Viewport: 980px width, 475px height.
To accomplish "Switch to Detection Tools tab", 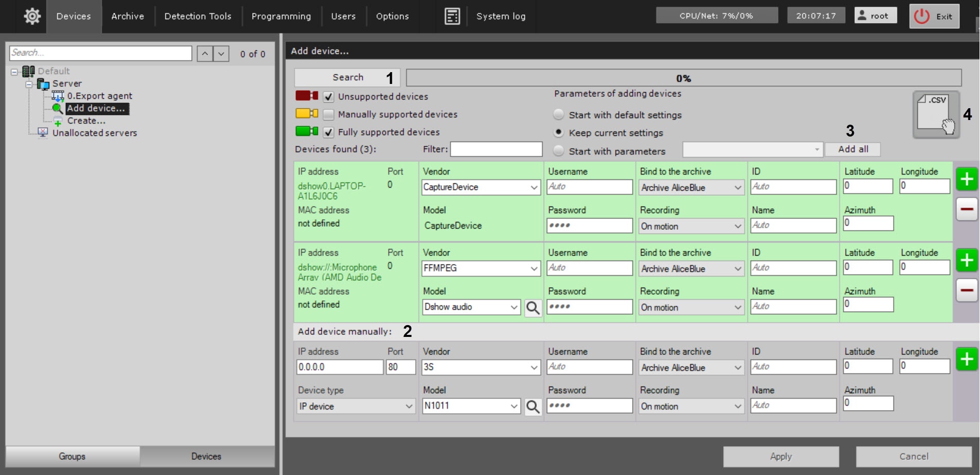I will coord(198,16).
